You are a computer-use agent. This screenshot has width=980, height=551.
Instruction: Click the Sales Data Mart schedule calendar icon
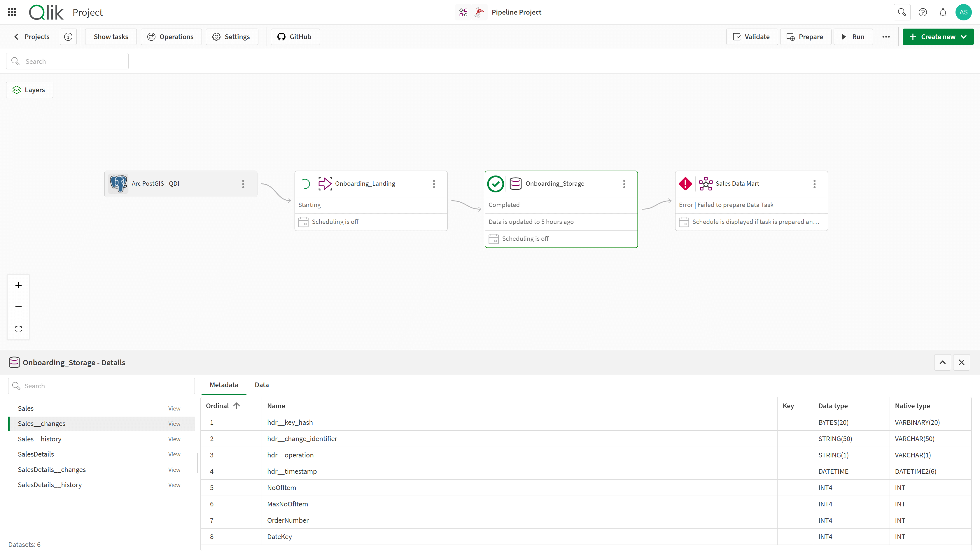click(x=684, y=222)
